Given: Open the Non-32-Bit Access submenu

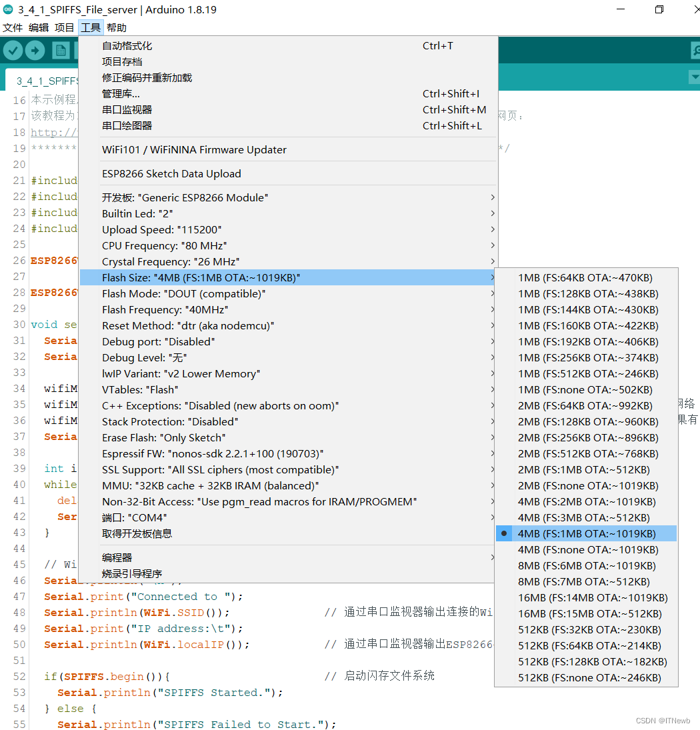Looking at the screenshot, I should point(289,501).
